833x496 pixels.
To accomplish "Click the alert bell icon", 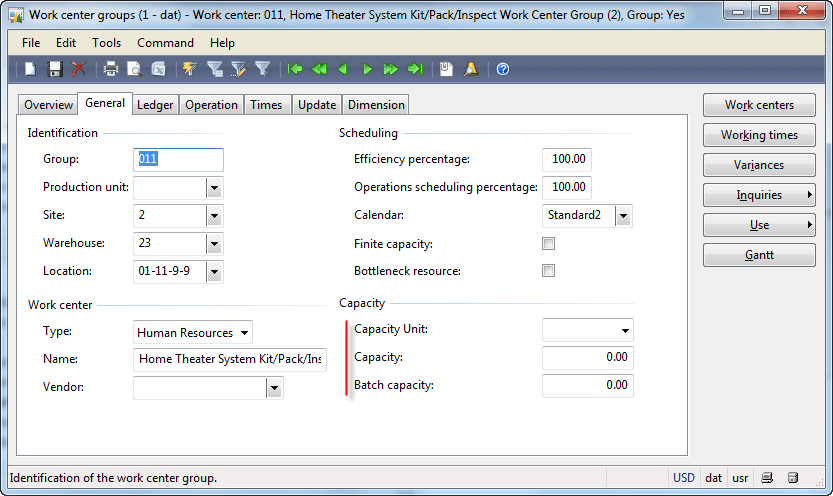I will 471,69.
